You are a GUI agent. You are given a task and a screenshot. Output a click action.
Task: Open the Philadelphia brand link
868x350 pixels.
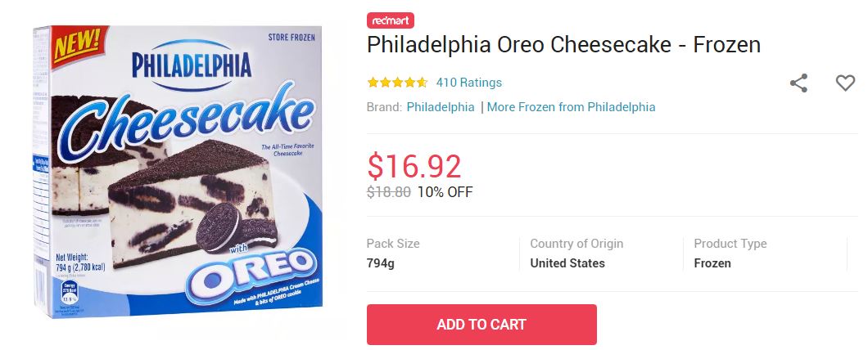tap(441, 107)
